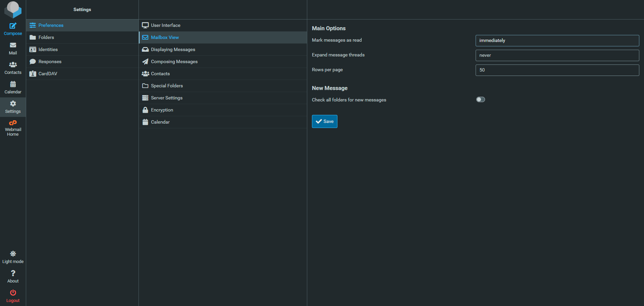Image resolution: width=644 pixels, height=306 pixels.
Task: Toggle Check all folders for new messages
Action: point(480,99)
